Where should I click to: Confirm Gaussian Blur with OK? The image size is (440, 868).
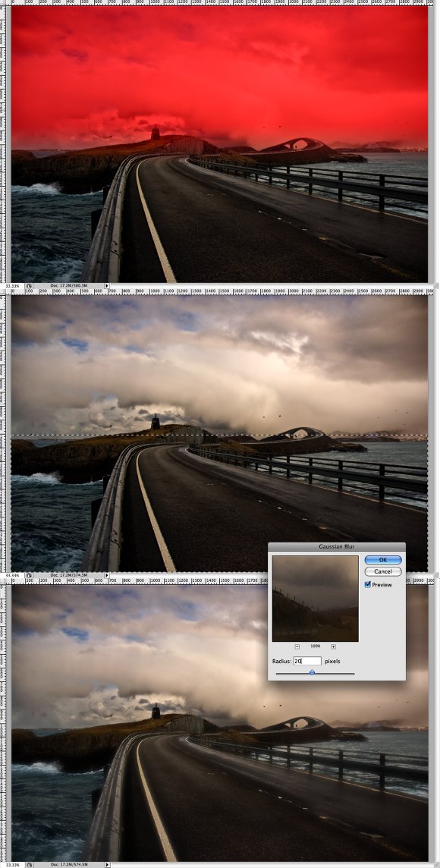[x=383, y=560]
